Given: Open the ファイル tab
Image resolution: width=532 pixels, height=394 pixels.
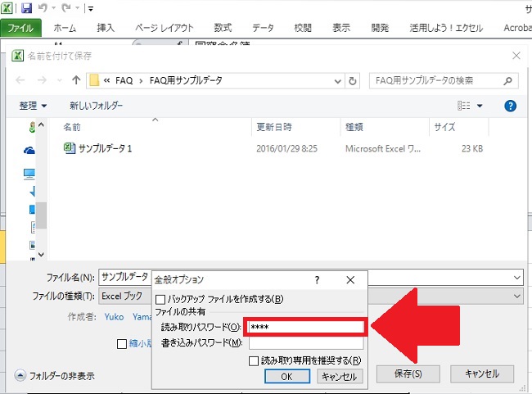Looking at the screenshot, I should (x=21, y=28).
